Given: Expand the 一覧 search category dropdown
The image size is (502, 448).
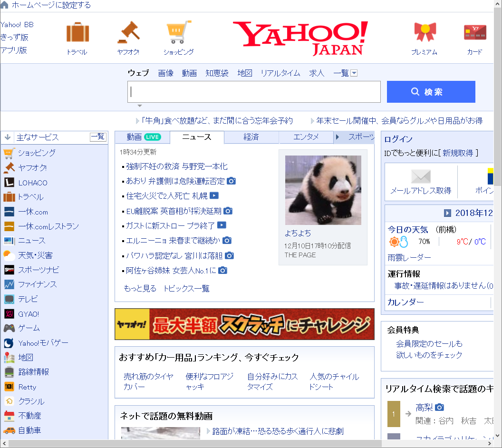Looking at the screenshot, I should [x=354, y=73].
